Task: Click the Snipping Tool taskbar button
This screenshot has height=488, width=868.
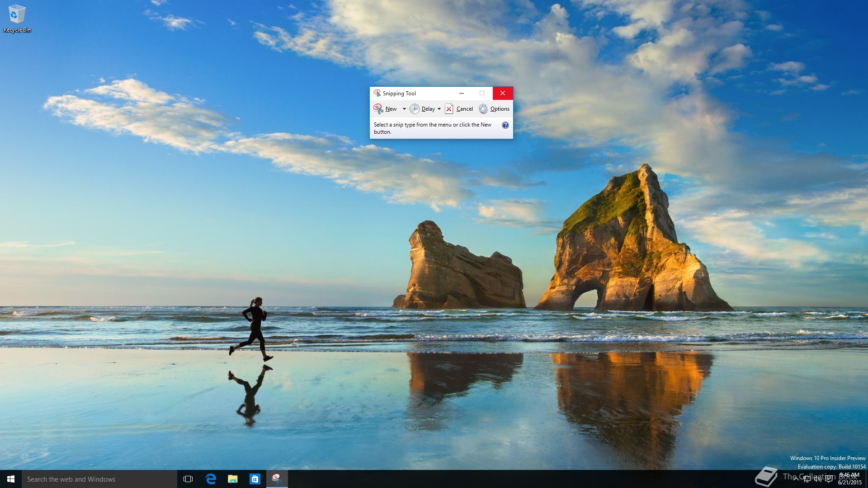Action: 277,479
